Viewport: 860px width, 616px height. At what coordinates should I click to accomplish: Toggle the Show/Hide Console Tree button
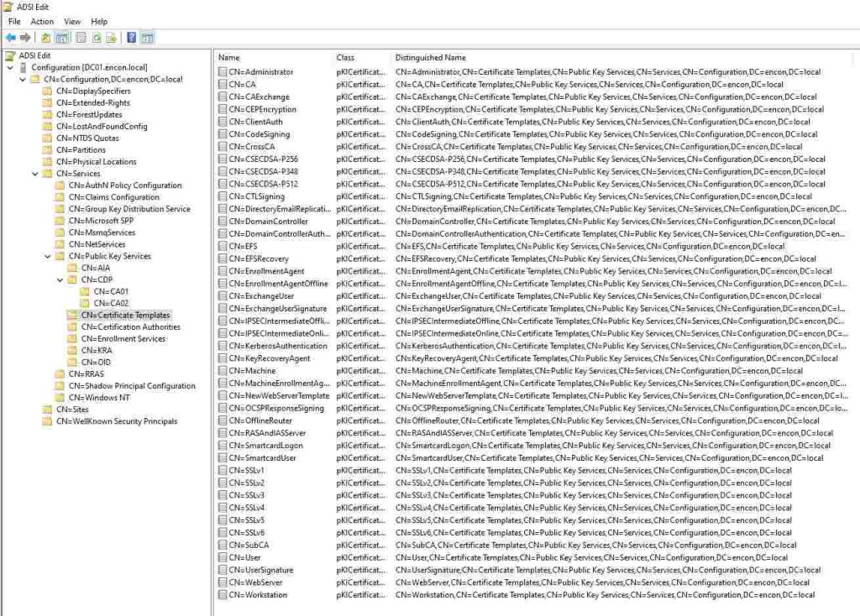61,38
